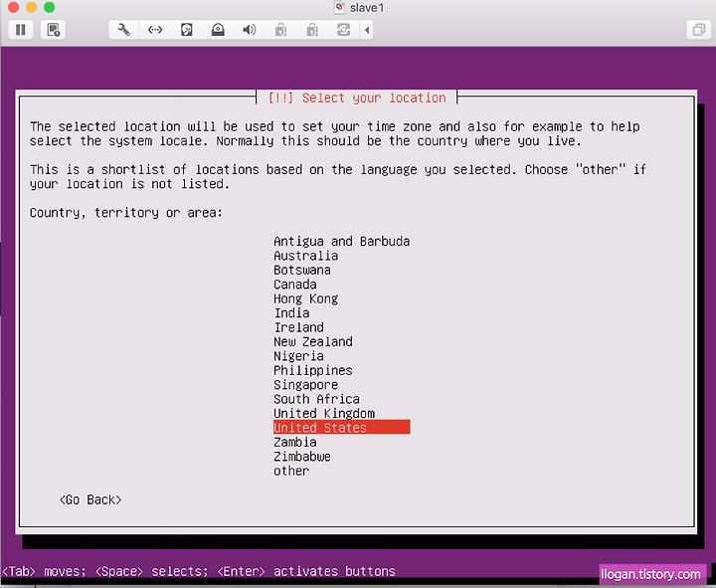Screen dimensions: 716x588
Task: Select Nigeria in the list
Action: (298, 356)
